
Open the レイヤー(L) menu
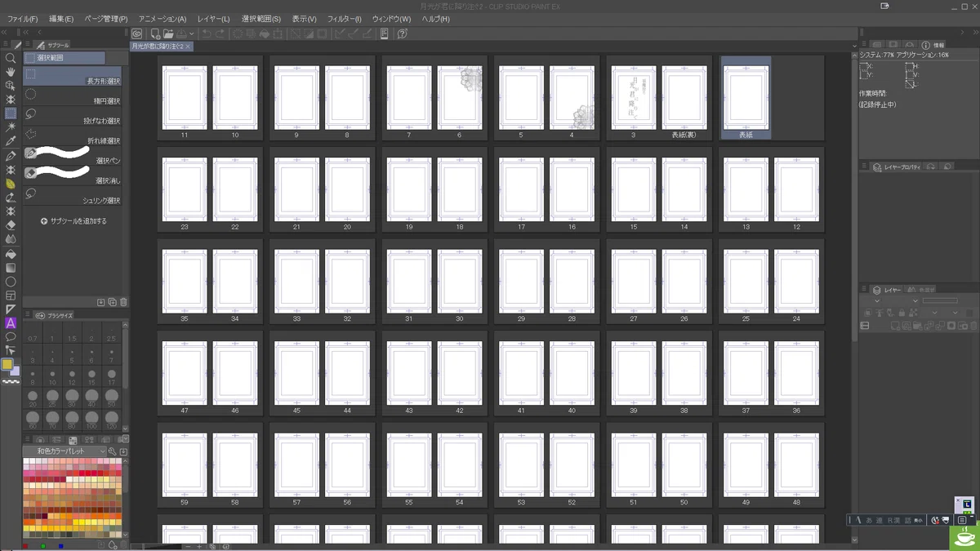point(213,19)
